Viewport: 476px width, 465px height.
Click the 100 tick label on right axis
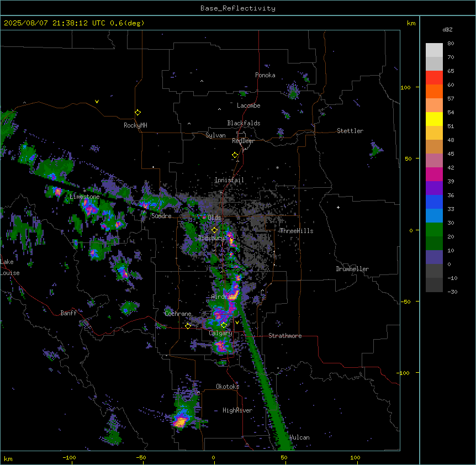tap(405, 87)
